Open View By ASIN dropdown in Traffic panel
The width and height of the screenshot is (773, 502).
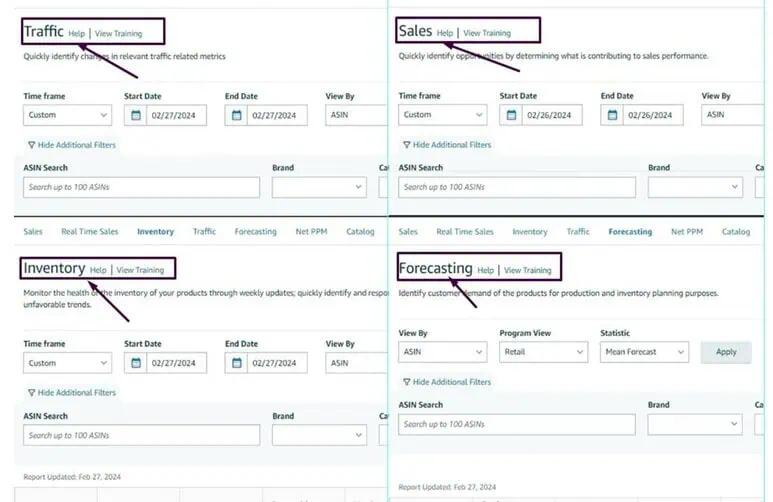356,115
